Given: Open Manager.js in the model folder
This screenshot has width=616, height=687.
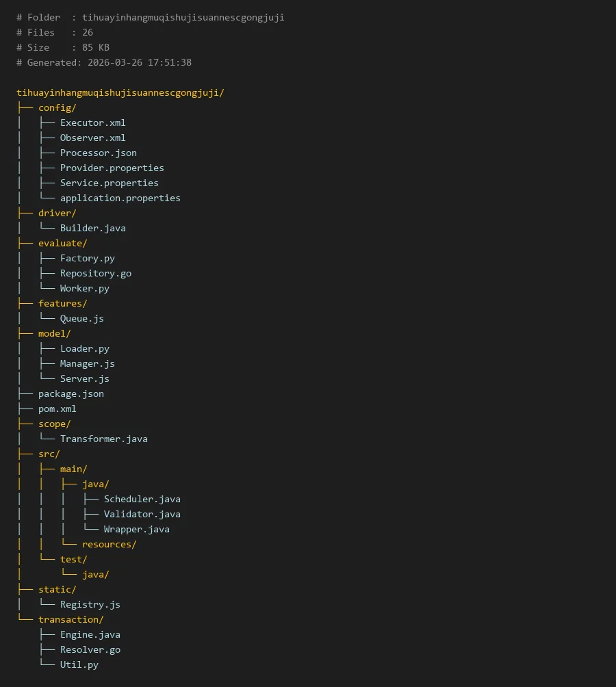Looking at the screenshot, I should tap(87, 364).
